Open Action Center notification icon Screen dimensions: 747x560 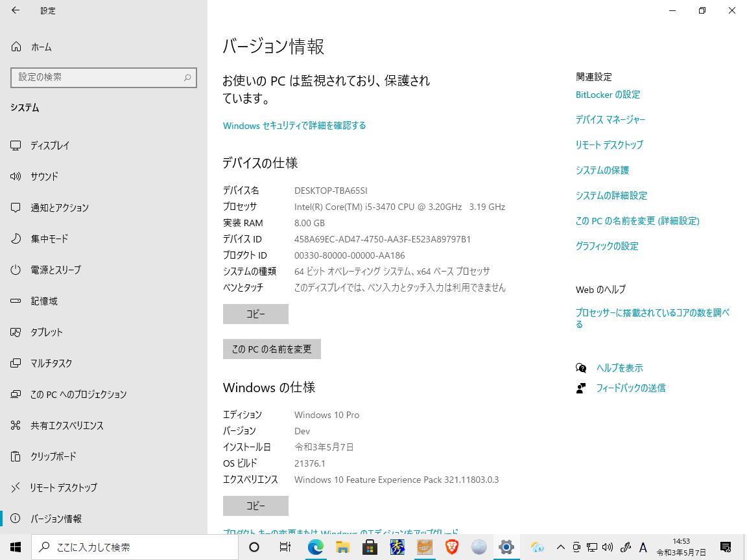726,547
